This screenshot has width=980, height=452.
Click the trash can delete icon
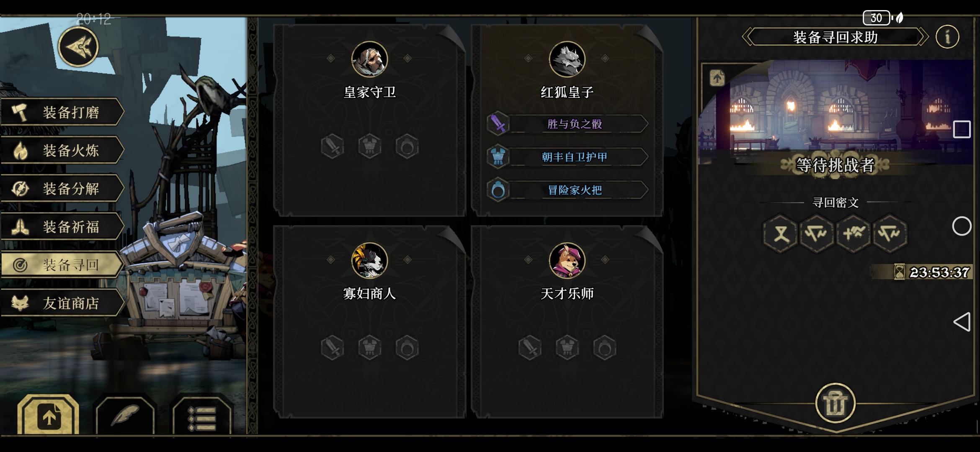(836, 403)
